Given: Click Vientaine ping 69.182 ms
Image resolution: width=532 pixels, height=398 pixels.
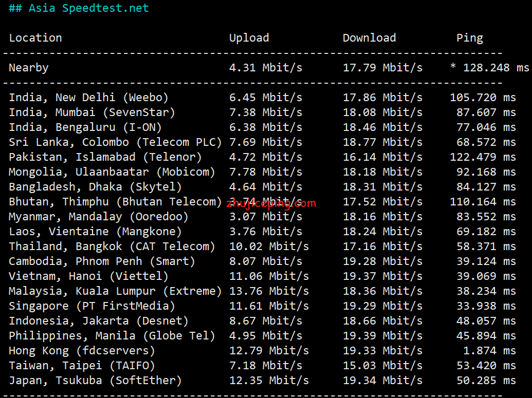Looking at the screenshot, I should click(486, 232).
